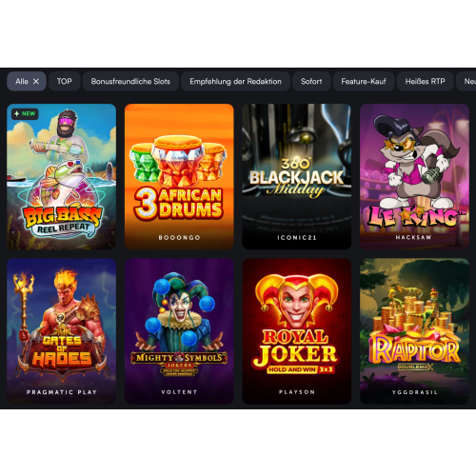
Task: Filter games by Feature-Kauf
Action: pos(364,82)
